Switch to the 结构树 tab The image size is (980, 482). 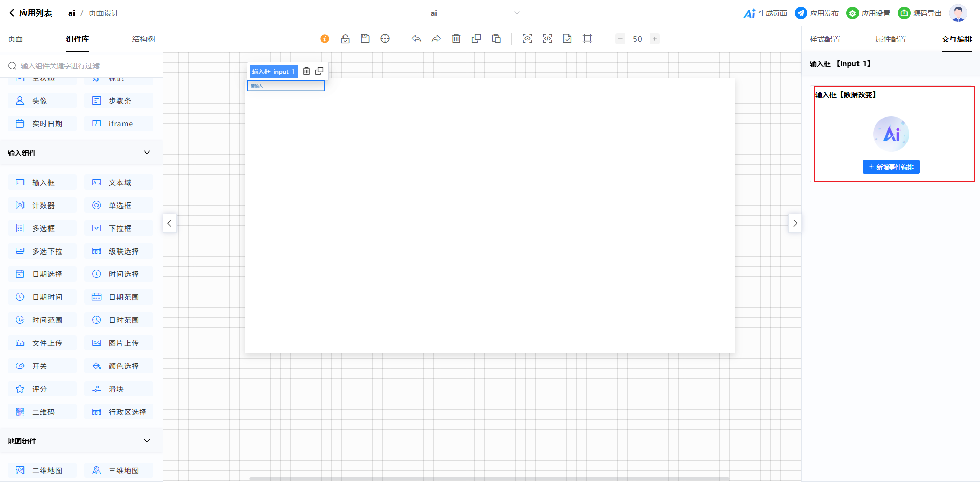(x=143, y=39)
